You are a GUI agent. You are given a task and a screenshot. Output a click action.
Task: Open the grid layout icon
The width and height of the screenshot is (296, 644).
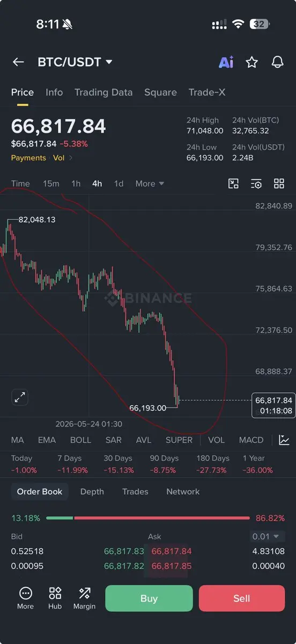pyautogui.click(x=279, y=184)
